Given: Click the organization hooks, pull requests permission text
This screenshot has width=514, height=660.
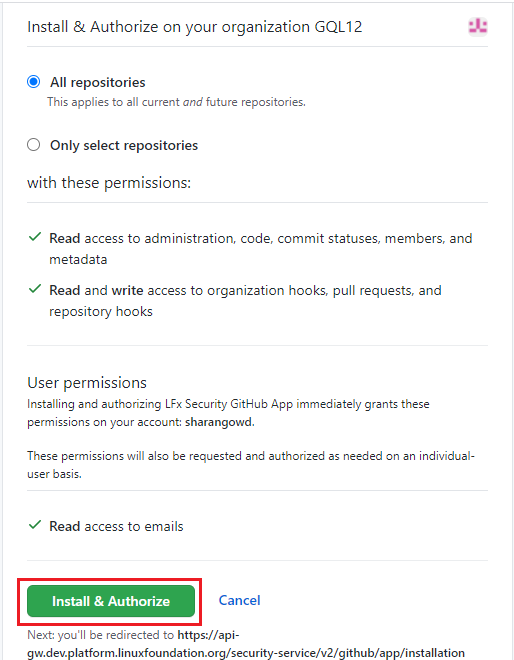Looking at the screenshot, I should pos(245,301).
